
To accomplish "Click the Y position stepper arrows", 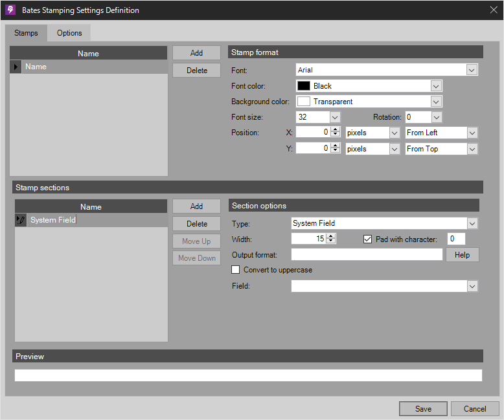I will (x=336, y=148).
